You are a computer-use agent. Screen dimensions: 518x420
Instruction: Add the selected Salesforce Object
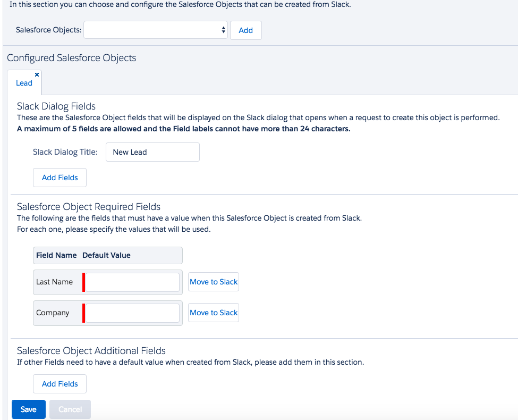click(x=245, y=30)
